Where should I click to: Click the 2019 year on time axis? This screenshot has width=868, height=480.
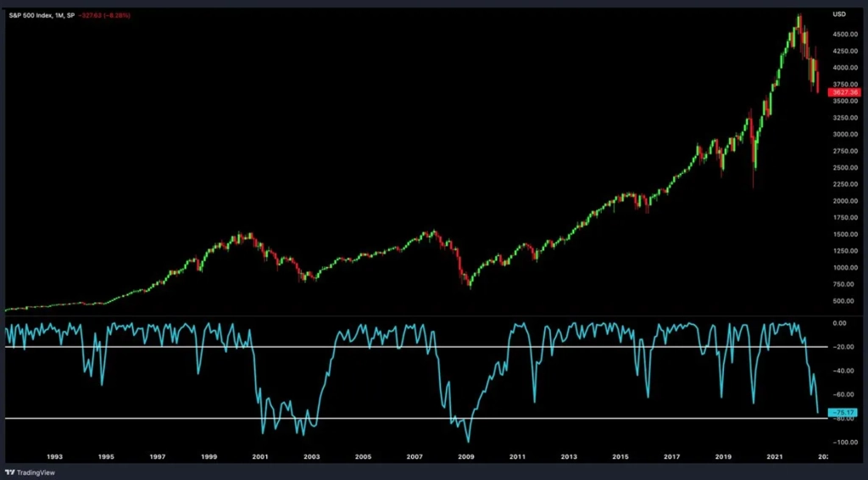click(x=724, y=457)
